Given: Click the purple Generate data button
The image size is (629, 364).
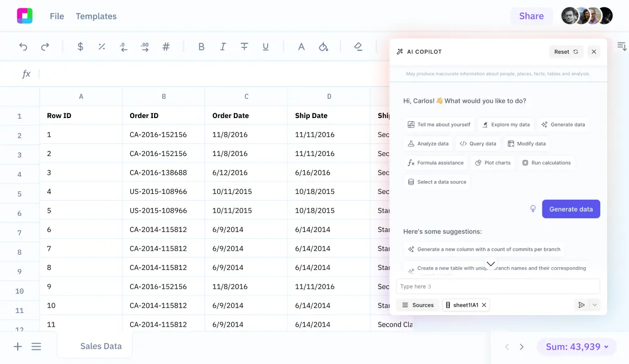Looking at the screenshot, I should pyautogui.click(x=571, y=209).
